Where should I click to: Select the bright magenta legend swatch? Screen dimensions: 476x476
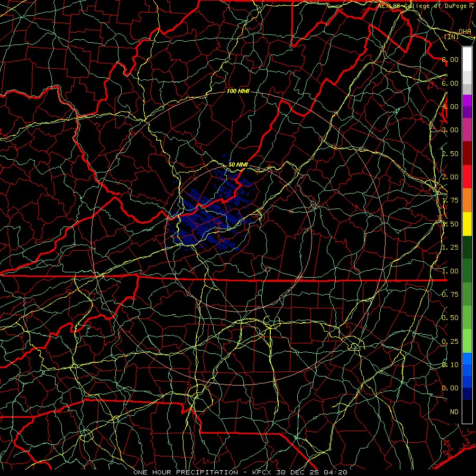pyautogui.click(x=467, y=100)
